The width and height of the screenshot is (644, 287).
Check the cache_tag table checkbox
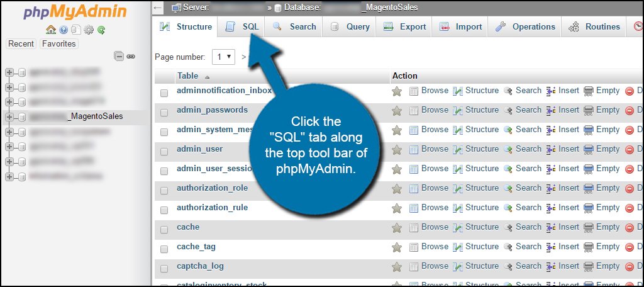pyautogui.click(x=164, y=250)
